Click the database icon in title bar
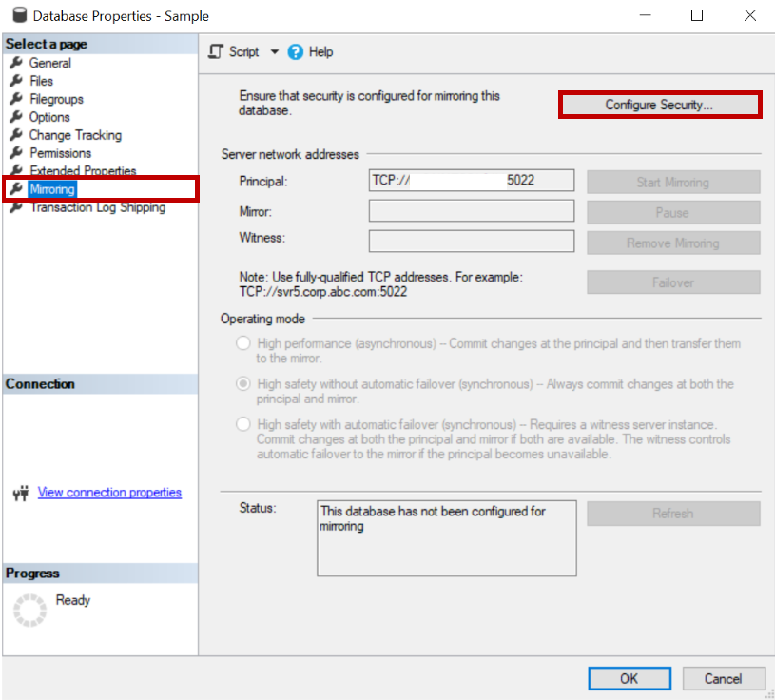 pyautogui.click(x=19, y=15)
